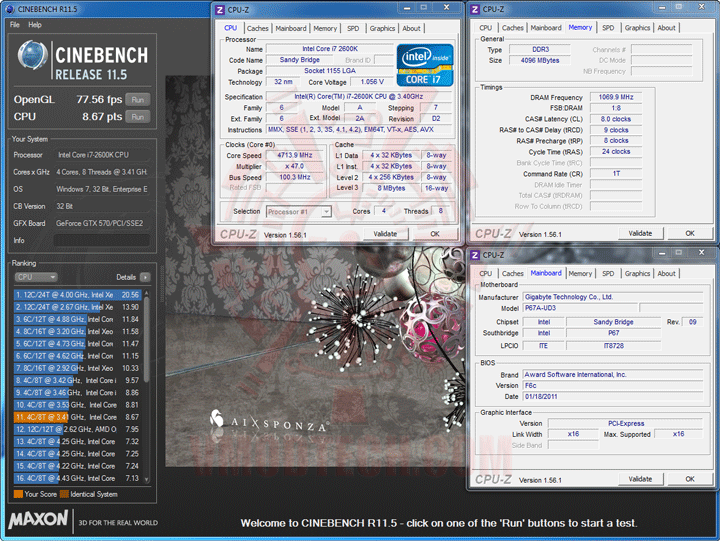Screen dimensions: 720x541
Task: Click the memory Size value 4096 MBytes
Action: pyautogui.click(x=540, y=60)
